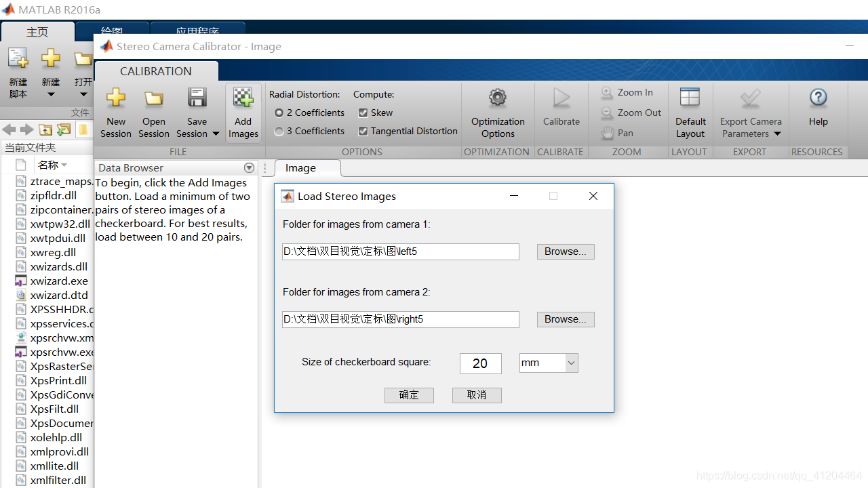Open the New (新建) dropdown arrow in MATLAB

(x=51, y=95)
